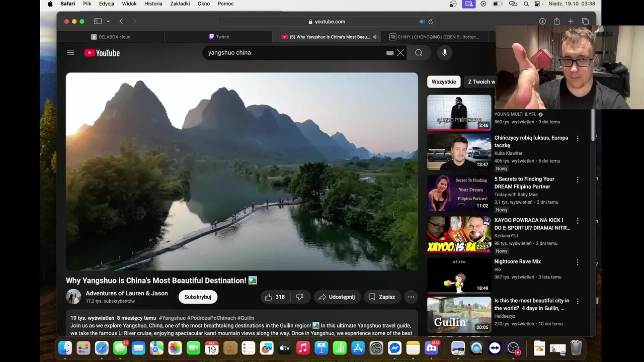Open options for XAYOO POWRACA NA KICK video
The height and width of the screenshot is (362, 644).
coord(578,221)
